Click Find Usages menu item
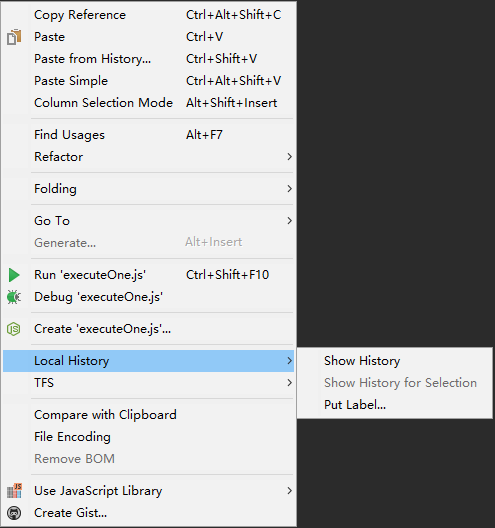This screenshot has width=495, height=528. 148,135
